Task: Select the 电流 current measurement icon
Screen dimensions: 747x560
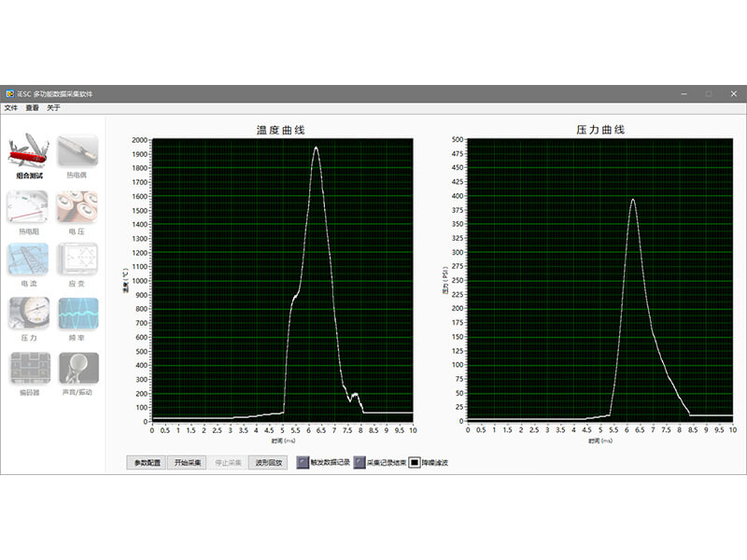Action: 29,259
